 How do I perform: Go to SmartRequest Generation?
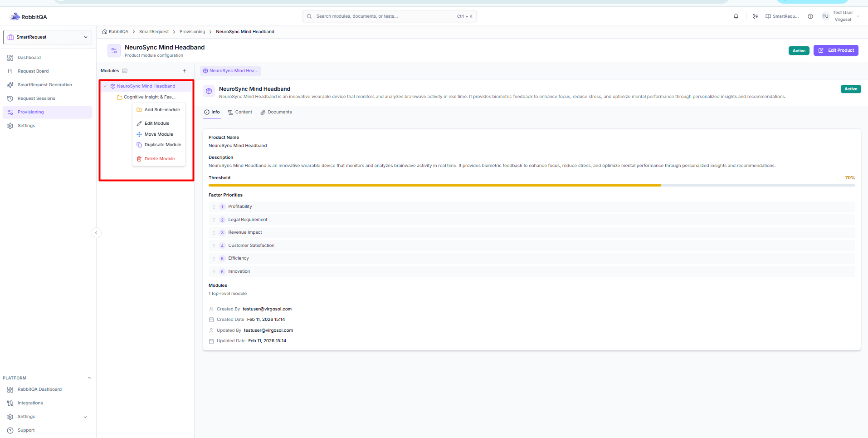(x=47, y=85)
